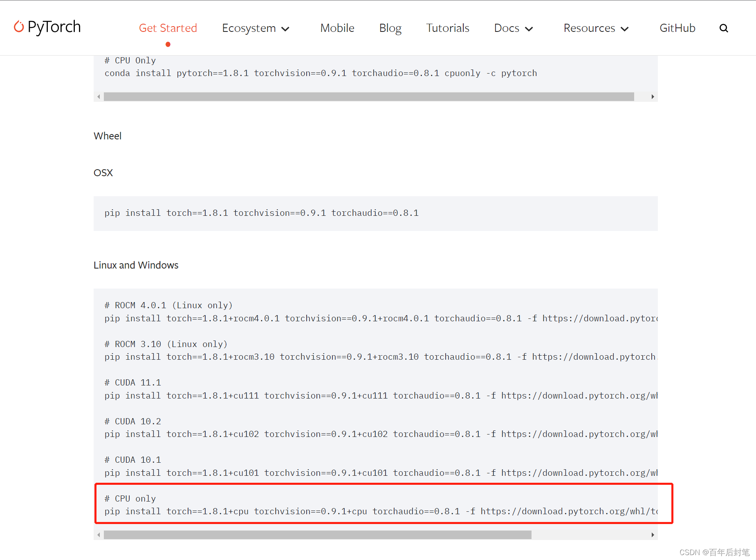
Task: Click the OSX pip install torch==1.8.1 command
Action: pyautogui.click(x=262, y=213)
